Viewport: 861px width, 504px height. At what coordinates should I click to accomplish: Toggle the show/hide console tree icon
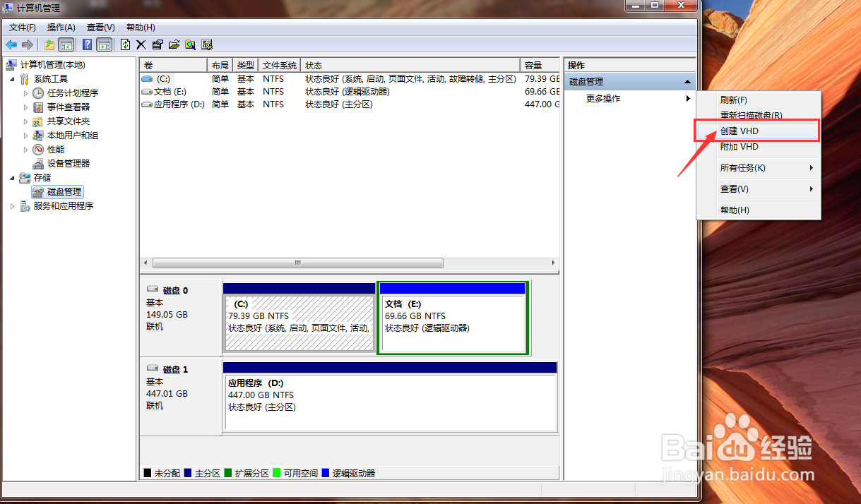[x=66, y=44]
